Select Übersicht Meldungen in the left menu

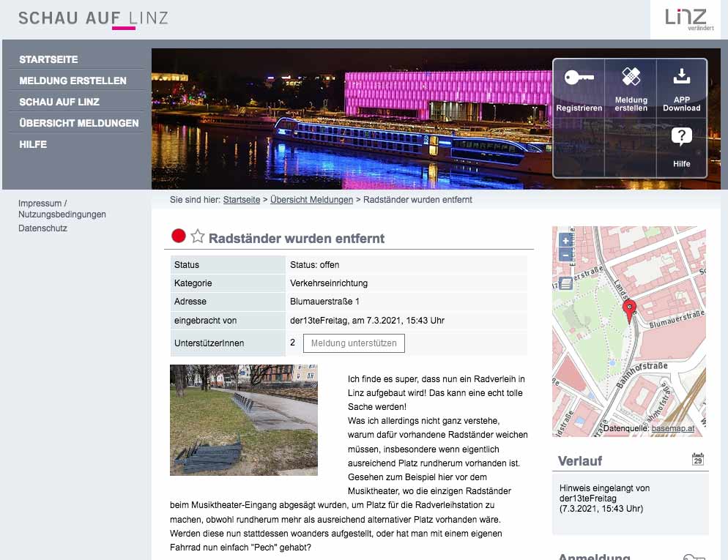[78, 123]
